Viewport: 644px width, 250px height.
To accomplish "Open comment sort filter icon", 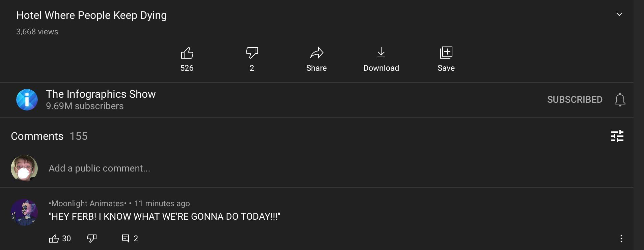I will (x=617, y=136).
